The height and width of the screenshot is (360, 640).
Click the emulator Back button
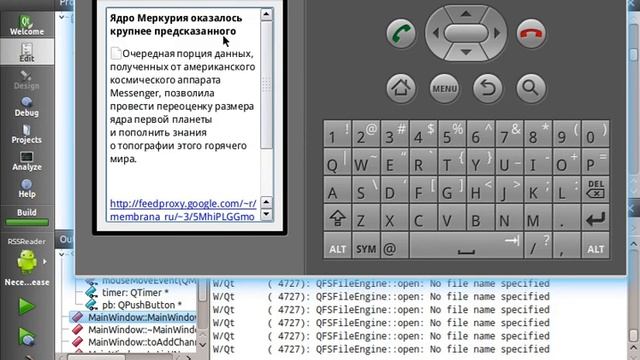pos(487,88)
